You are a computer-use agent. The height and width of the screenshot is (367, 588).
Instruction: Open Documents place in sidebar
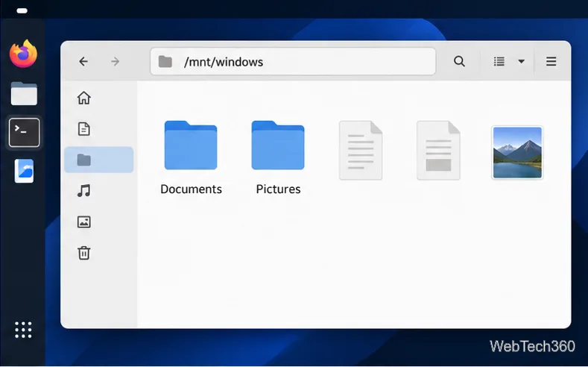pos(84,129)
